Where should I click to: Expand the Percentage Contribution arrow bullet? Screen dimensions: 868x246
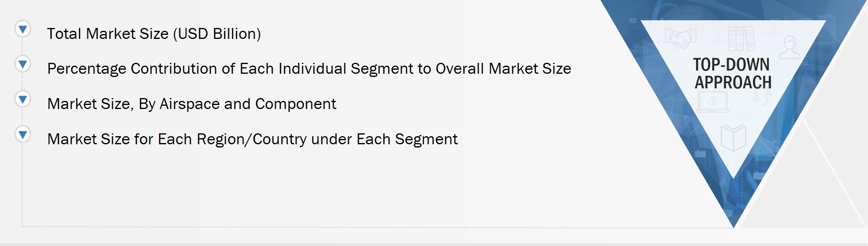[23, 64]
